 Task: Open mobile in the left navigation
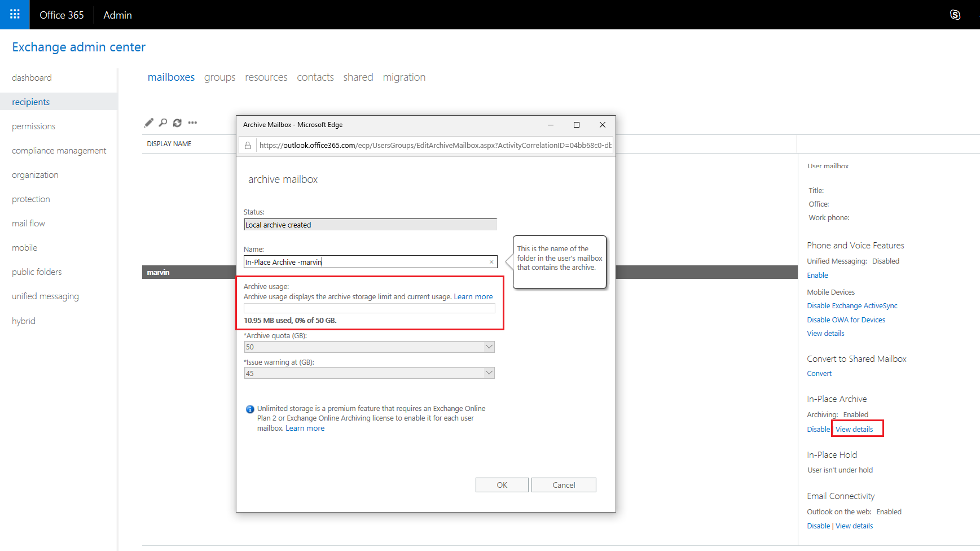[x=25, y=248]
